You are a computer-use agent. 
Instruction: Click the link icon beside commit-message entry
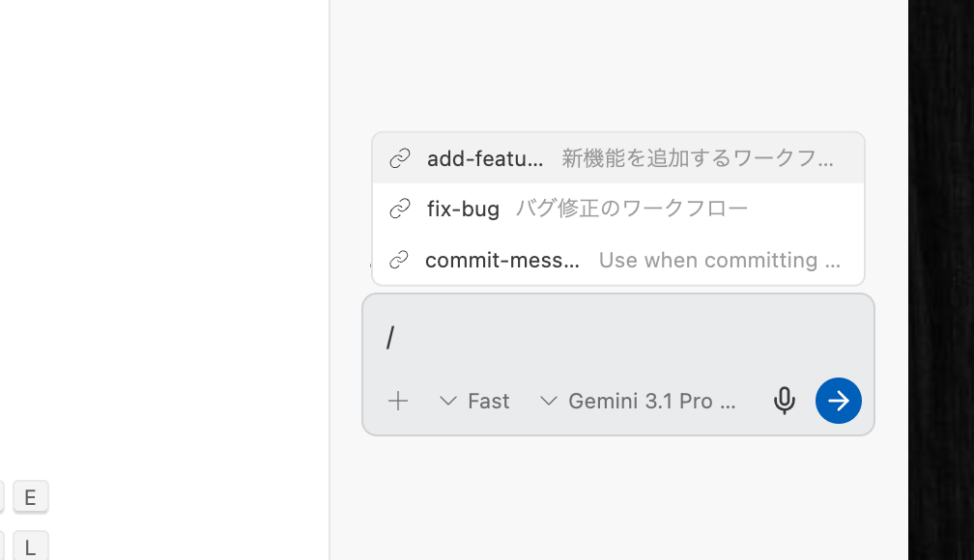point(399,260)
